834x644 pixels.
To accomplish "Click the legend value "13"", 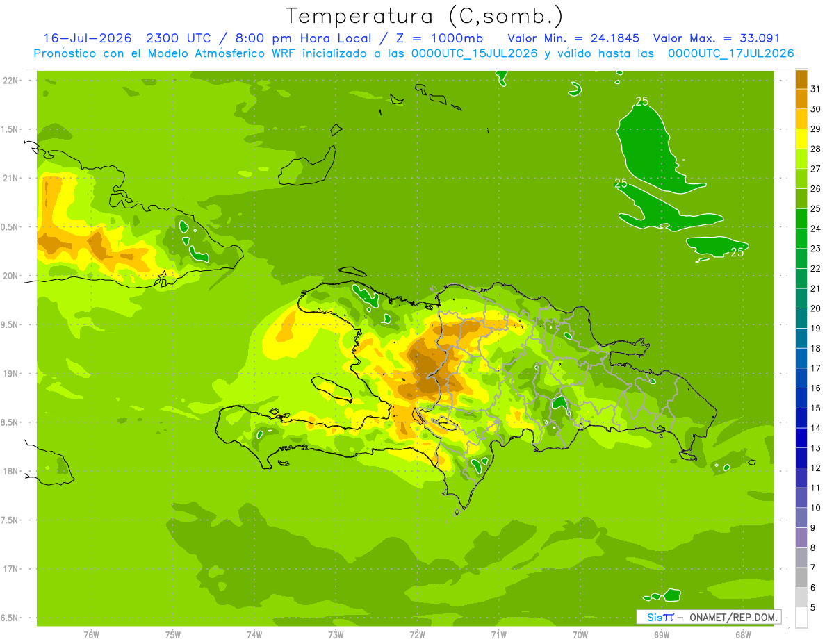I will click(816, 448).
